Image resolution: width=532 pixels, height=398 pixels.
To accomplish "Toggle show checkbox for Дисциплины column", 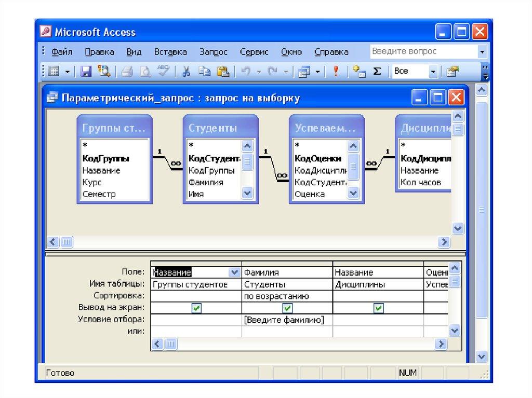I will point(378,308).
